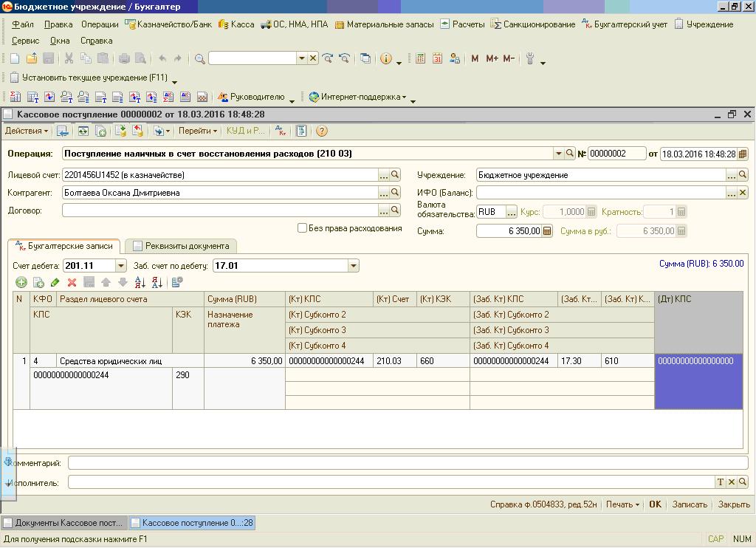Select the highlighted (Дт) КПС cell
Image resolution: width=756 pixels, height=548 pixels.
[698, 382]
